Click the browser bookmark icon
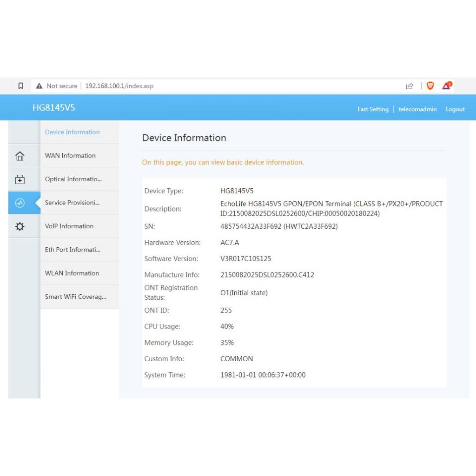476x476 pixels. (x=20, y=86)
